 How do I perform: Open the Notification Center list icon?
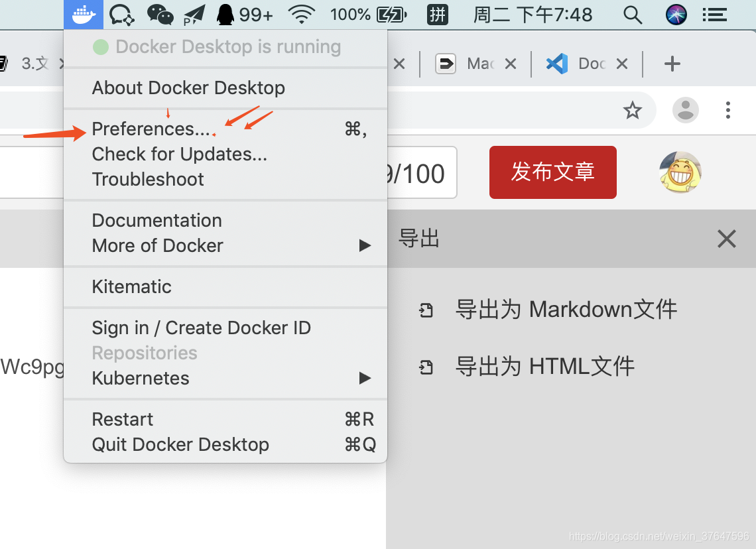(x=714, y=15)
